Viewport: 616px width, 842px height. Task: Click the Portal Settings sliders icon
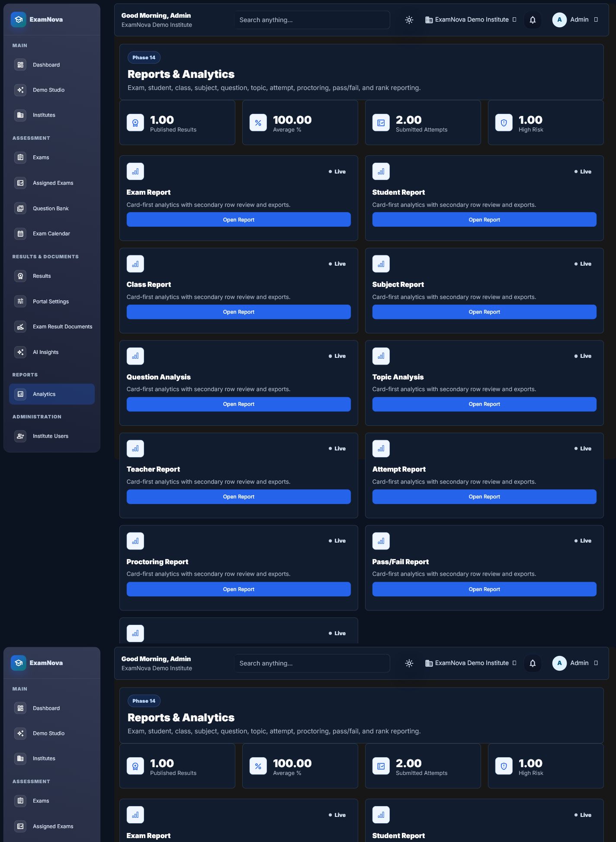pos(20,302)
